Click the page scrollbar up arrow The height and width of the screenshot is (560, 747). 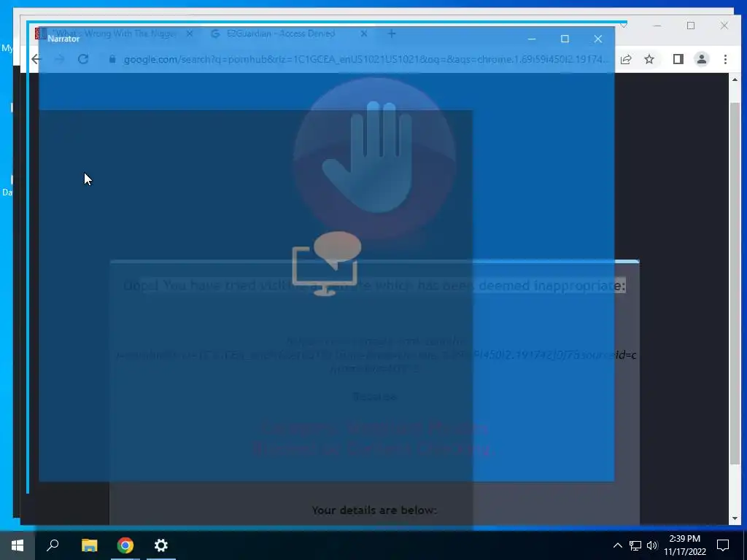tap(735, 79)
